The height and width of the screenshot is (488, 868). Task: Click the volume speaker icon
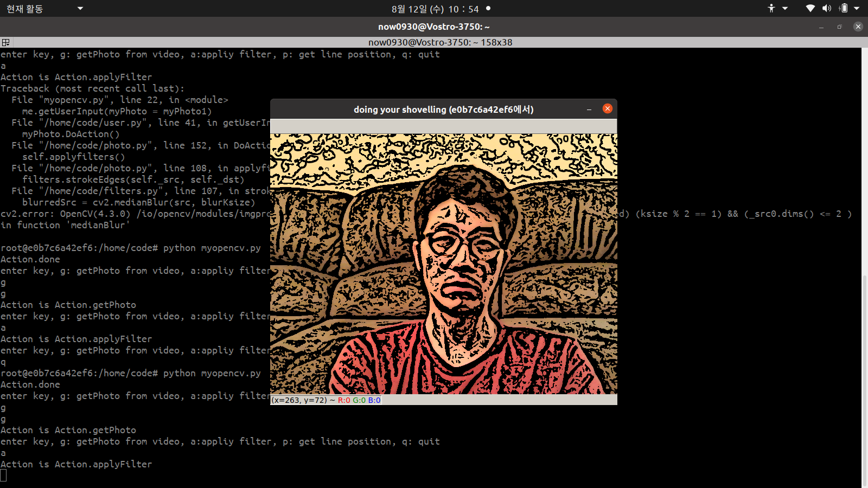tap(826, 8)
